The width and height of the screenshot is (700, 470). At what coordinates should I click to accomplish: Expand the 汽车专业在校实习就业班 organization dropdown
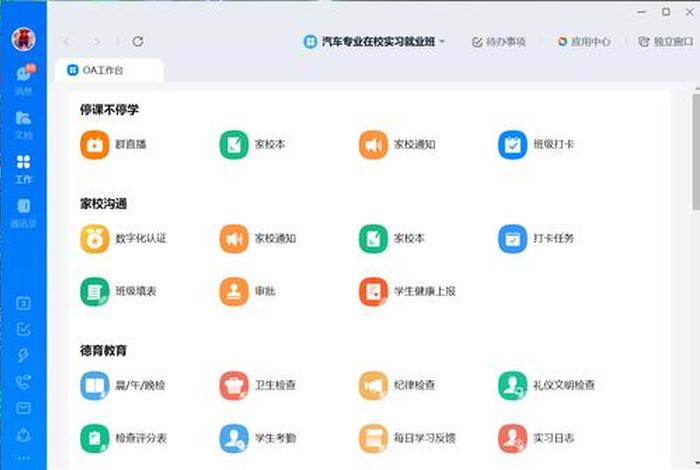click(375, 42)
